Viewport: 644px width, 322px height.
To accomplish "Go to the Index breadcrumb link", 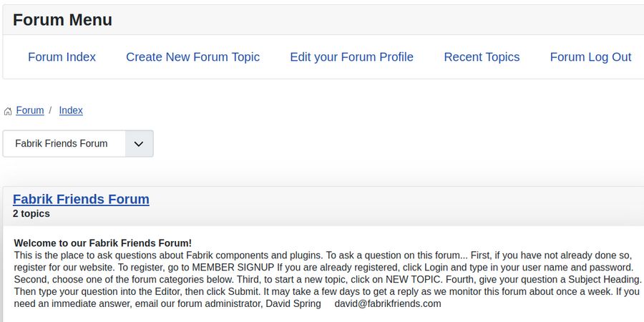I will (x=71, y=110).
